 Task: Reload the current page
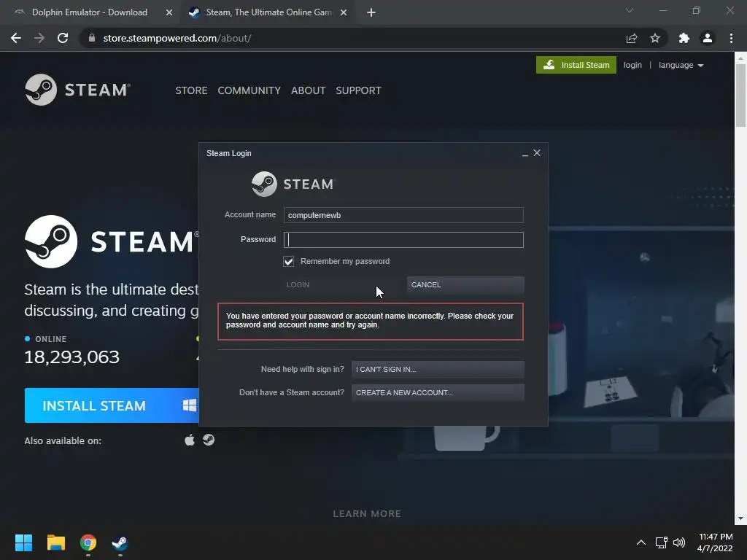tap(63, 38)
